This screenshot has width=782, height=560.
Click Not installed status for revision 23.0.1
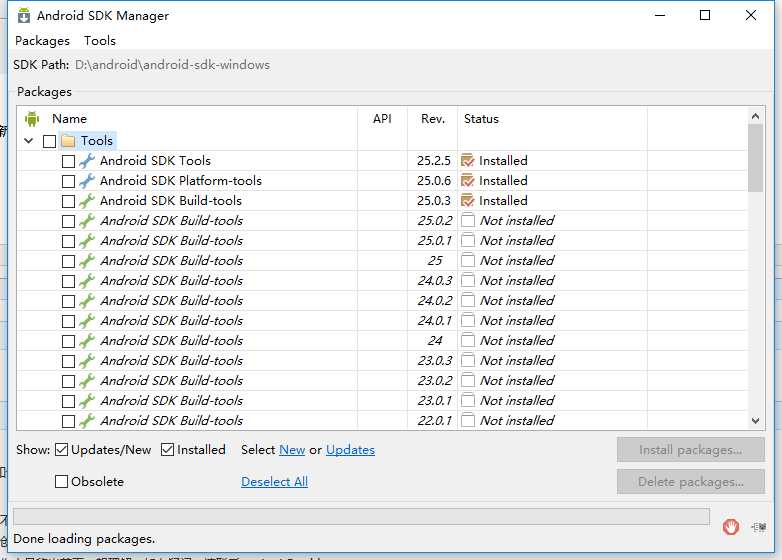517,400
